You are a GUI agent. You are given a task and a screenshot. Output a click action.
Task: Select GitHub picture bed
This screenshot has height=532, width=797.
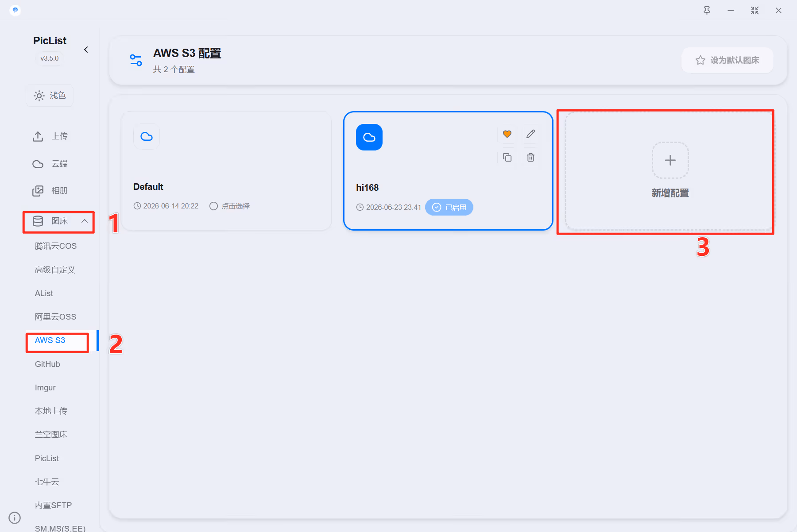coord(47,364)
